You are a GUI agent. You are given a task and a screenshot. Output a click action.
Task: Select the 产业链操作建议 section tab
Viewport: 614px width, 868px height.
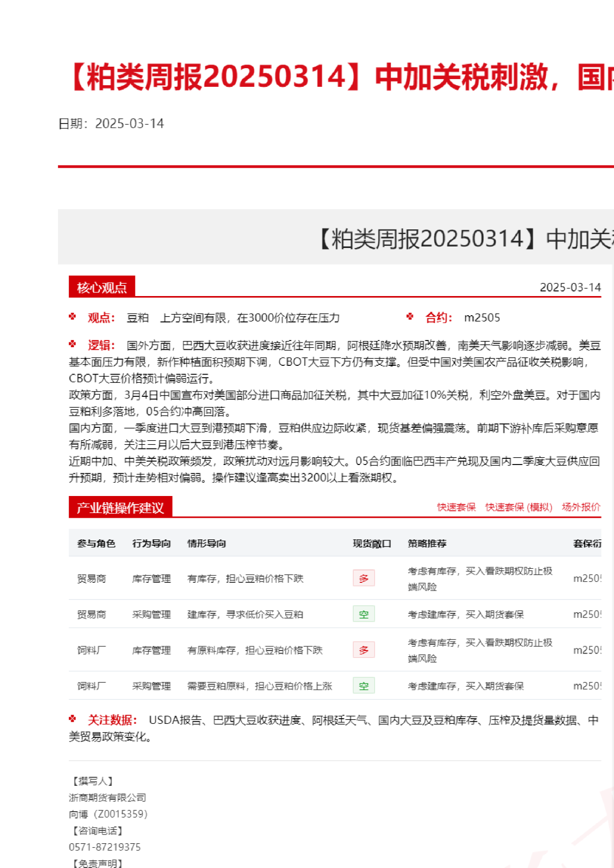coord(120,507)
